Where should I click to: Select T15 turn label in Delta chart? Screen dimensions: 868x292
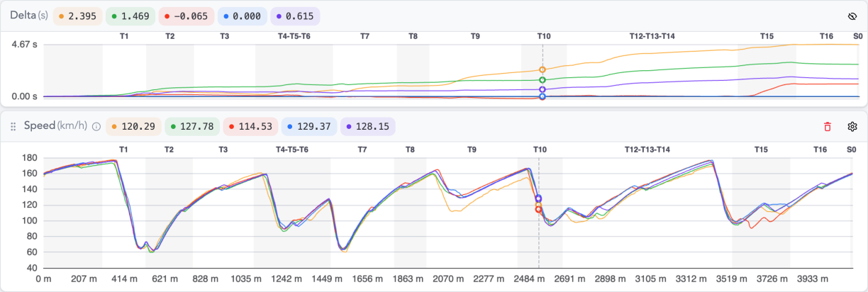pos(767,35)
